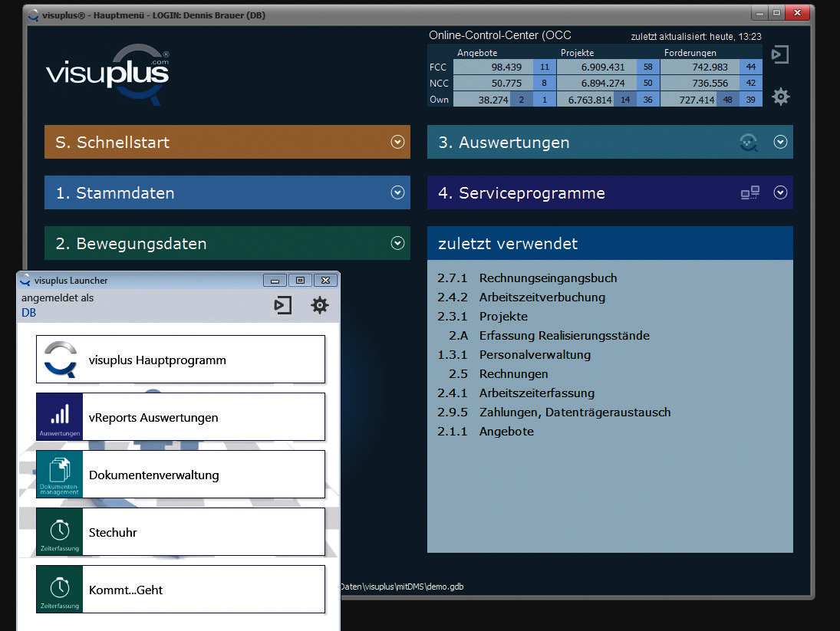Open 2.4.1 Arbeitszeiterfassung
The height and width of the screenshot is (631, 840).
(x=516, y=393)
